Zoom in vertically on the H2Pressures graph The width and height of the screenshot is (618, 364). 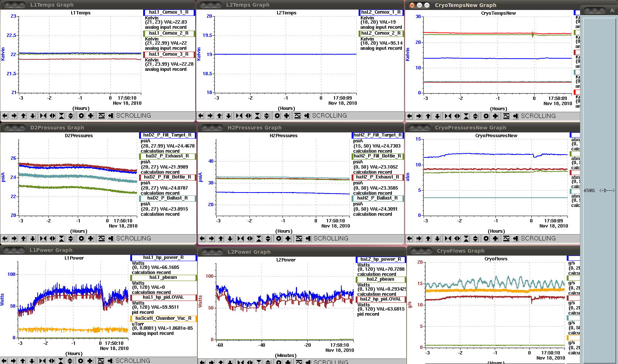pyautogui.click(x=259, y=239)
